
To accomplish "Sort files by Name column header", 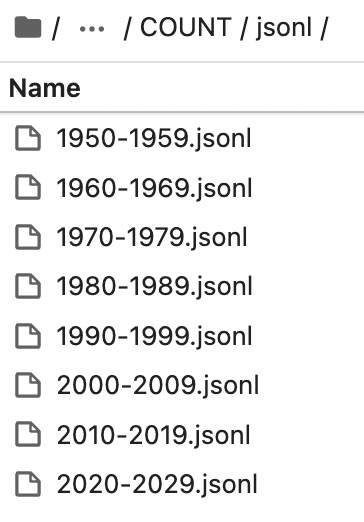I will point(45,88).
